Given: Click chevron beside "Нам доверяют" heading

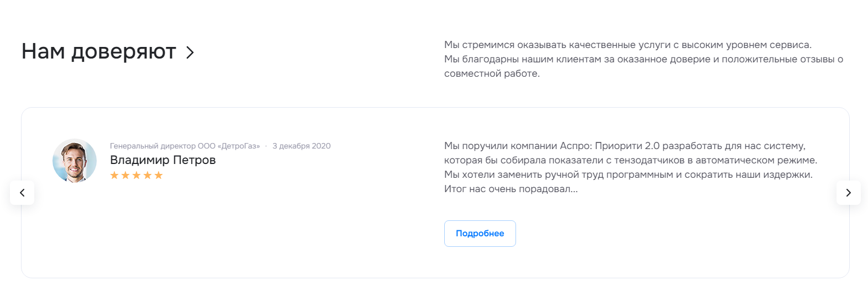Looking at the screenshot, I should coord(190,52).
